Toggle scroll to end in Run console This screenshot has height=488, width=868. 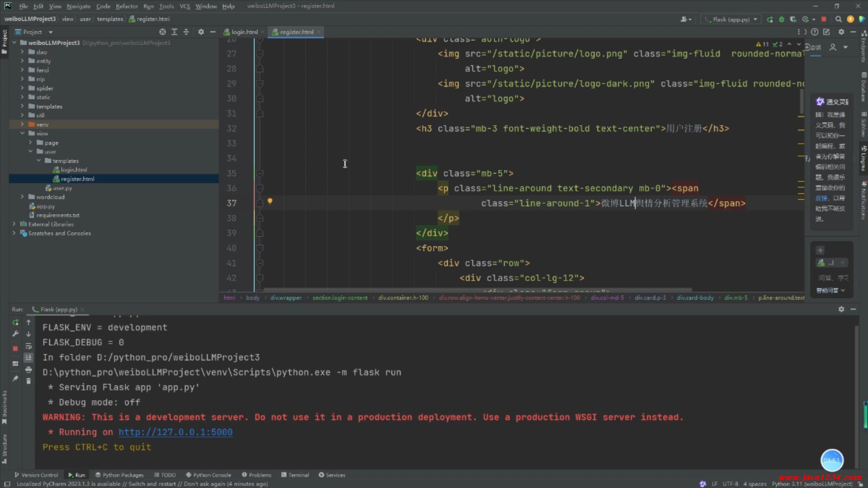coord(28,357)
